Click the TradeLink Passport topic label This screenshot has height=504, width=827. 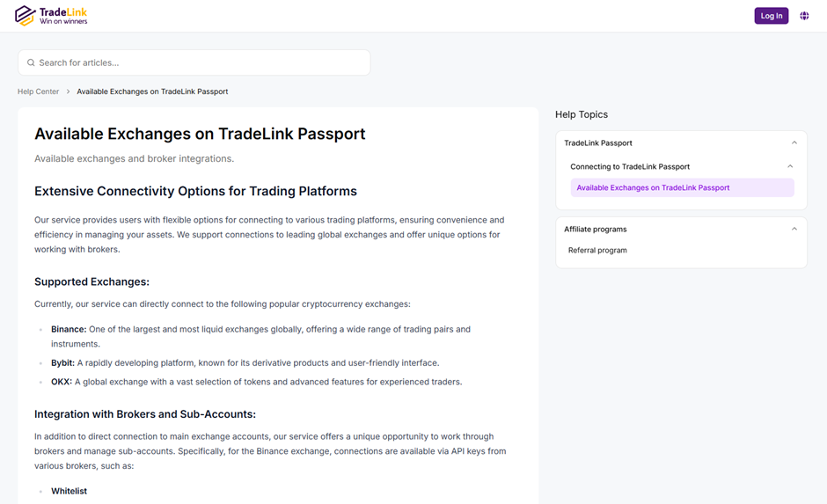pyautogui.click(x=598, y=142)
